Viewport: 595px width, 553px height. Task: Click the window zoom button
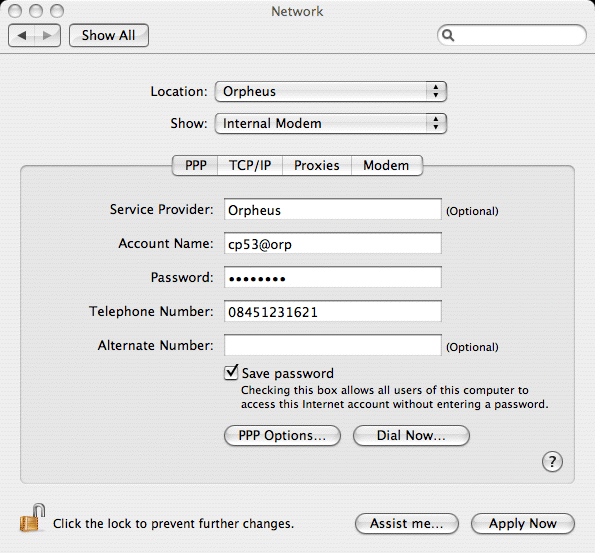pyautogui.click(x=57, y=11)
